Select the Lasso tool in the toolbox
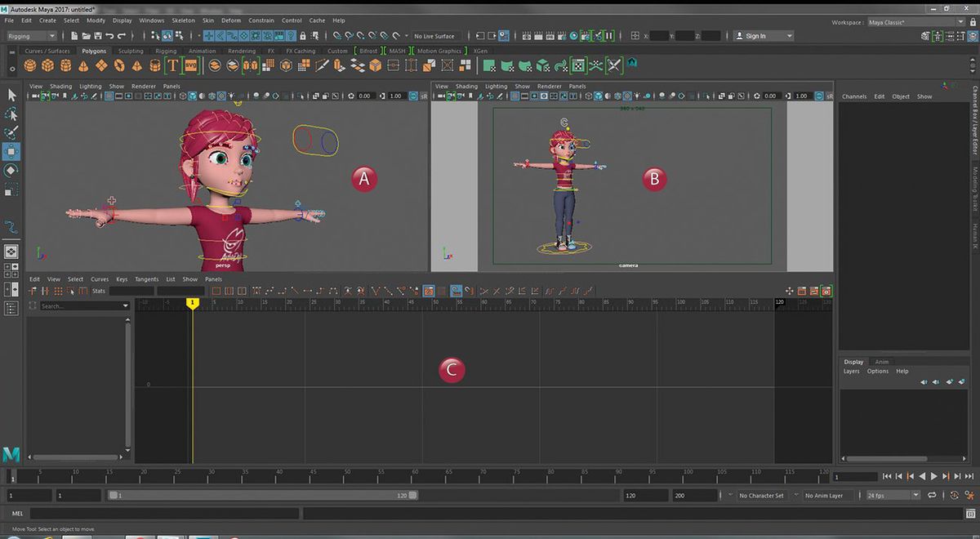980x539 pixels. (11, 114)
